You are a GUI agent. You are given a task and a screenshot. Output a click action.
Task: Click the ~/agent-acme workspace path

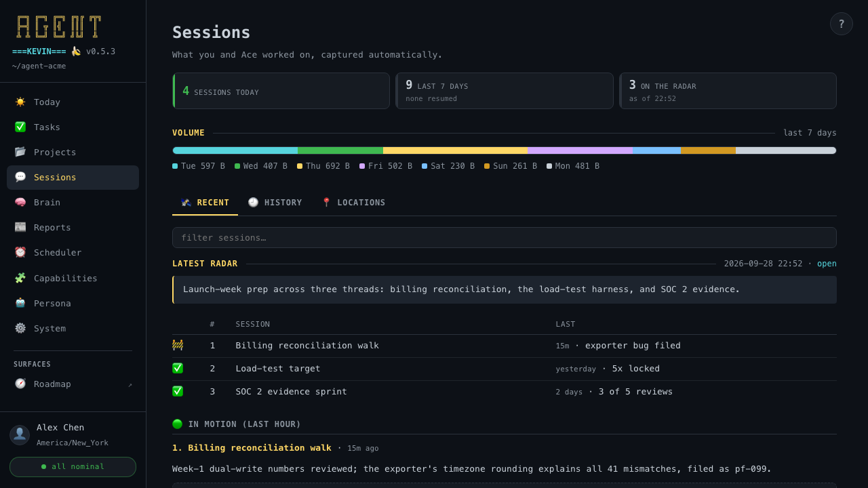[x=39, y=66]
